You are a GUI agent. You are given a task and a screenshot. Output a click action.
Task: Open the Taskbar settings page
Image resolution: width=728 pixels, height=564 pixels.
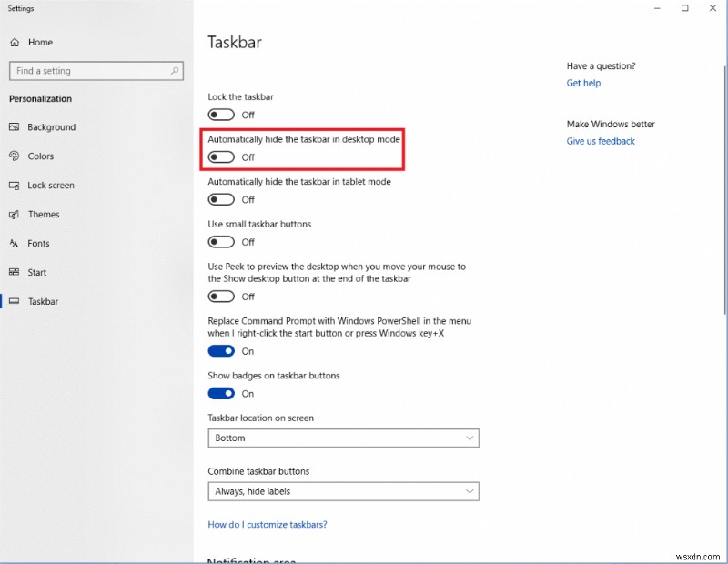(44, 301)
